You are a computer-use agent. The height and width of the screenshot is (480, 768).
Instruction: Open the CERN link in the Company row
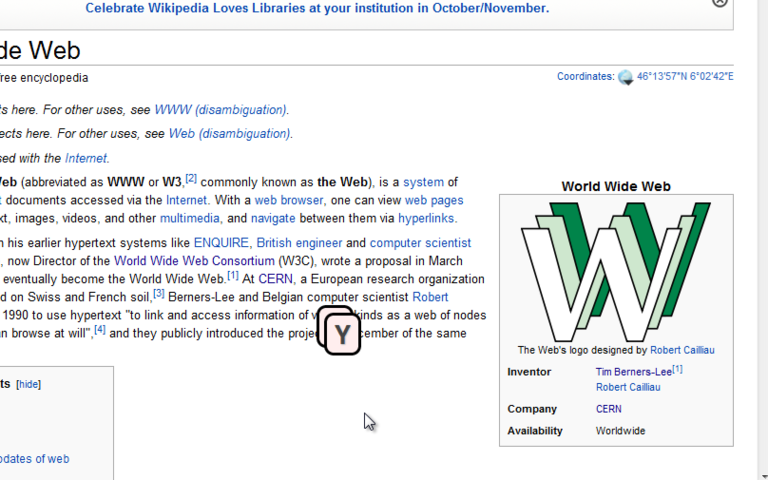pos(608,409)
